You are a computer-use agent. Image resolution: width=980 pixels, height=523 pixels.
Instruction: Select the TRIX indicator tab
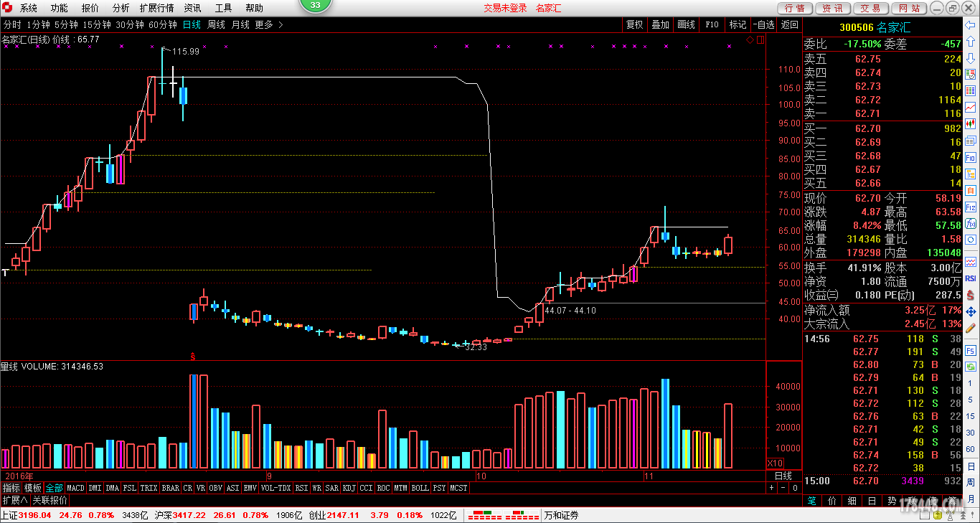point(149,488)
